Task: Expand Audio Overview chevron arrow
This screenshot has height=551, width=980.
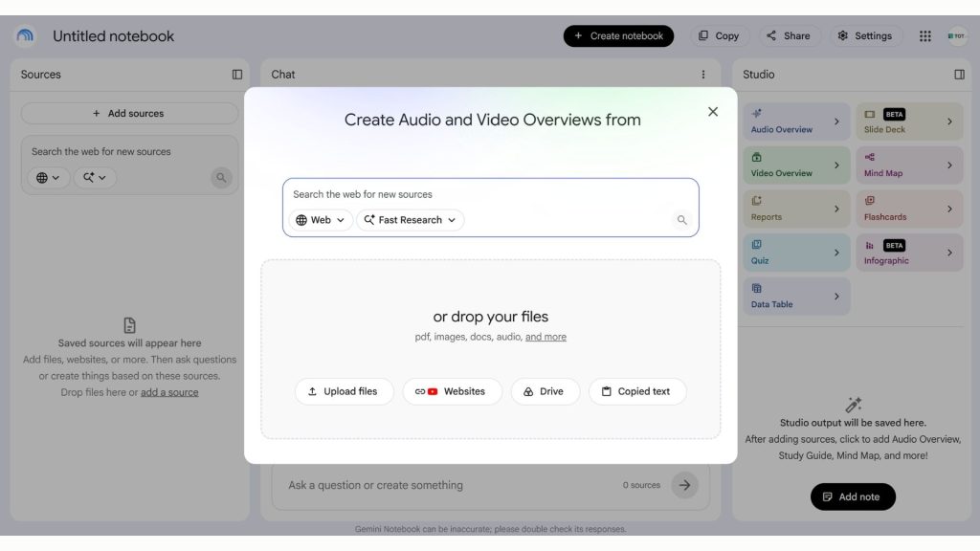Action: (836, 121)
